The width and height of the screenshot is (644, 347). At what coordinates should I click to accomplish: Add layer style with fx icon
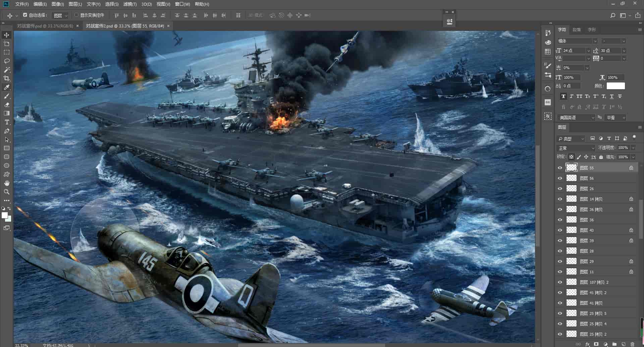click(588, 344)
